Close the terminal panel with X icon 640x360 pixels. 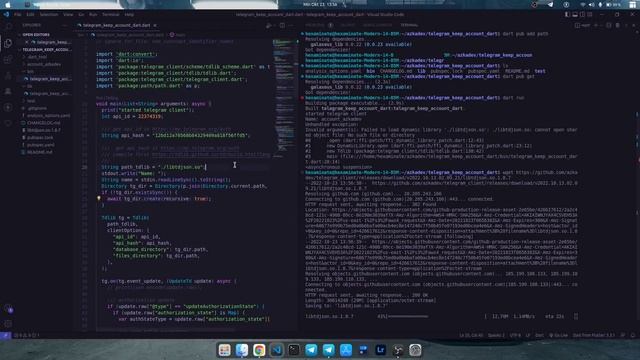633,25
